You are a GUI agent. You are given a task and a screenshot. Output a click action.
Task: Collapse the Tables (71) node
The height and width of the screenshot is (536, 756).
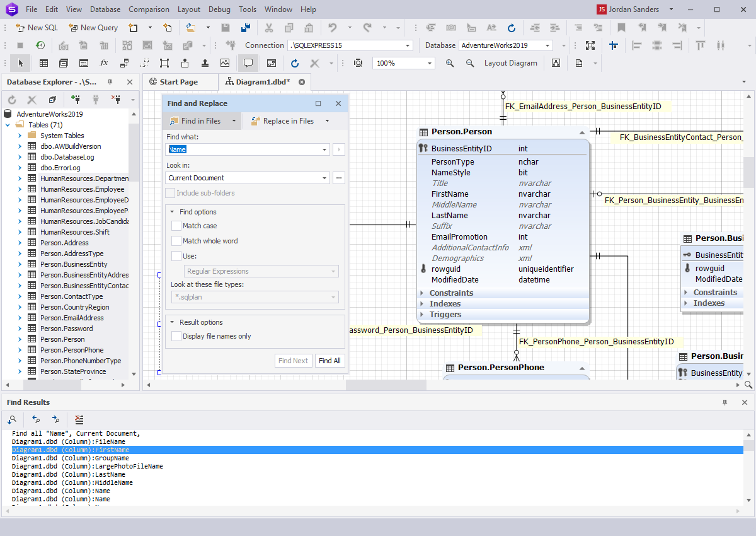pos(8,125)
